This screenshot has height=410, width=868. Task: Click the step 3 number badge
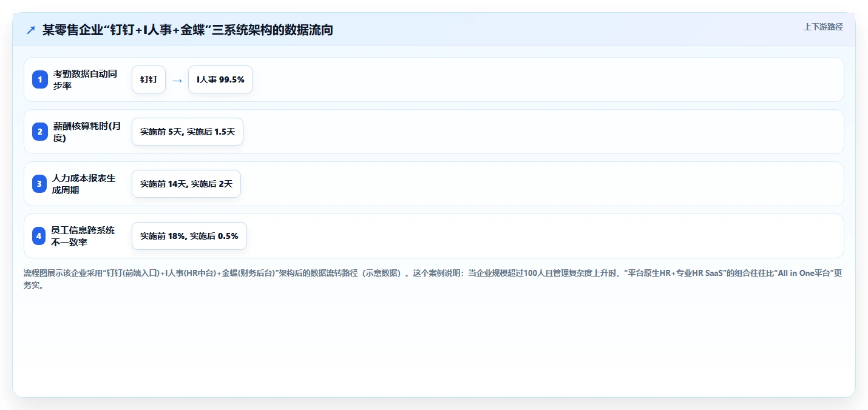(39, 184)
